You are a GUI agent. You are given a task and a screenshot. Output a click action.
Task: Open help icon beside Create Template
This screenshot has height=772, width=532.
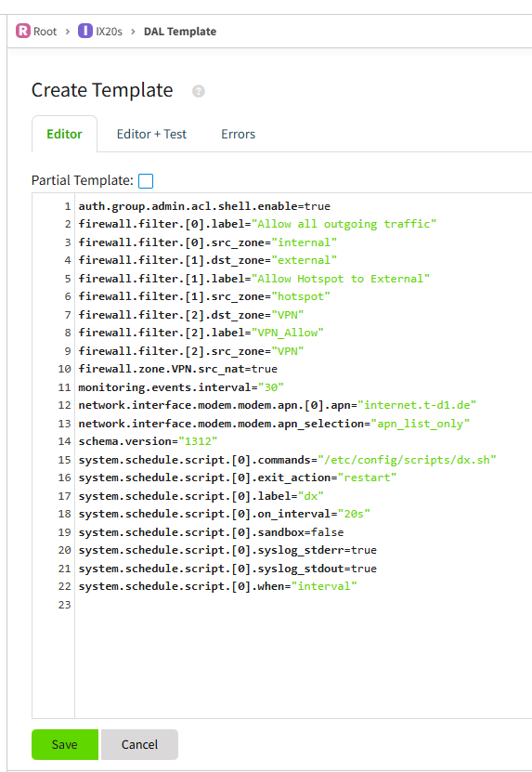click(199, 91)
